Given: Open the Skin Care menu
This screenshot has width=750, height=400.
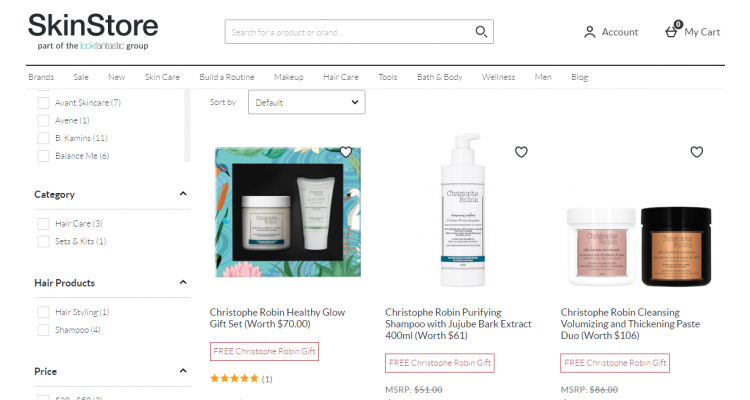Looking at the screenshot, I should coord(162,77).
